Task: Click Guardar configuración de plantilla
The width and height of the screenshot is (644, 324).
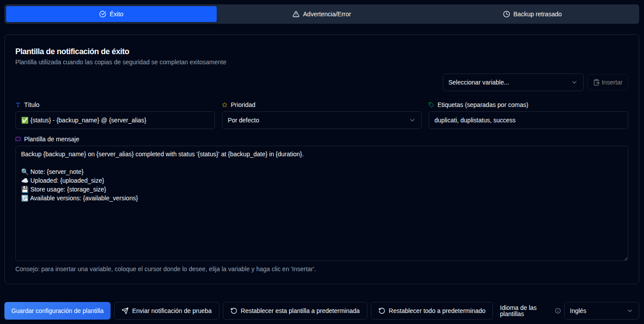Action: pos(57,310)
